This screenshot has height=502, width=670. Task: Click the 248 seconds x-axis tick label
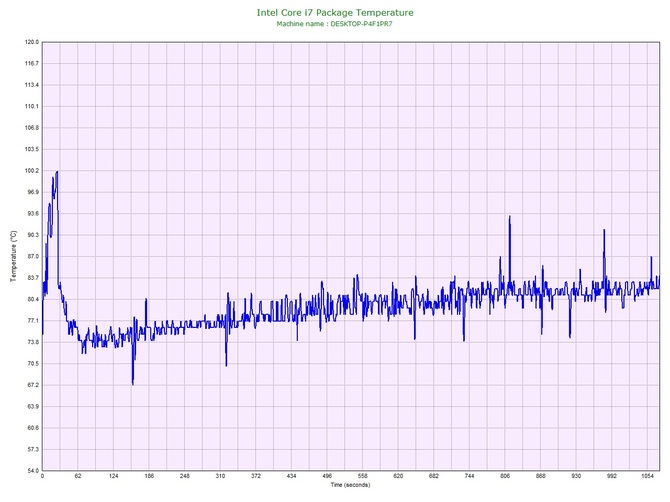(185, 476)
